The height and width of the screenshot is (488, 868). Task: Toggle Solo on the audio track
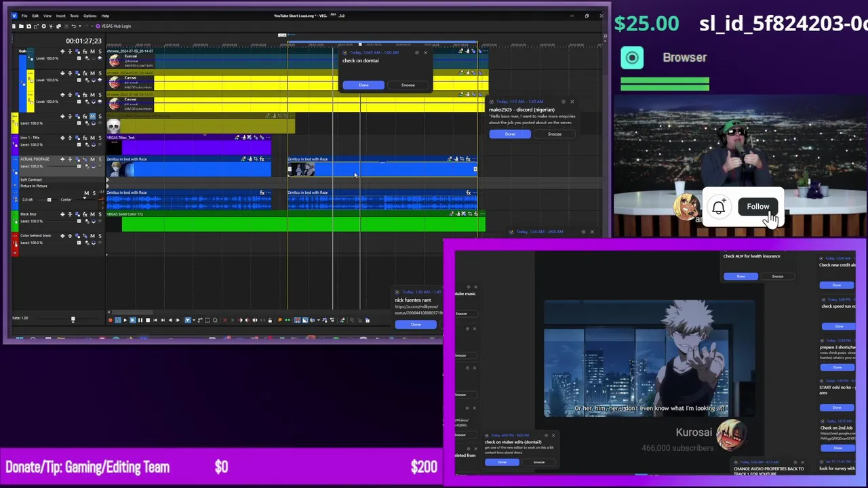tap(94, 193)
